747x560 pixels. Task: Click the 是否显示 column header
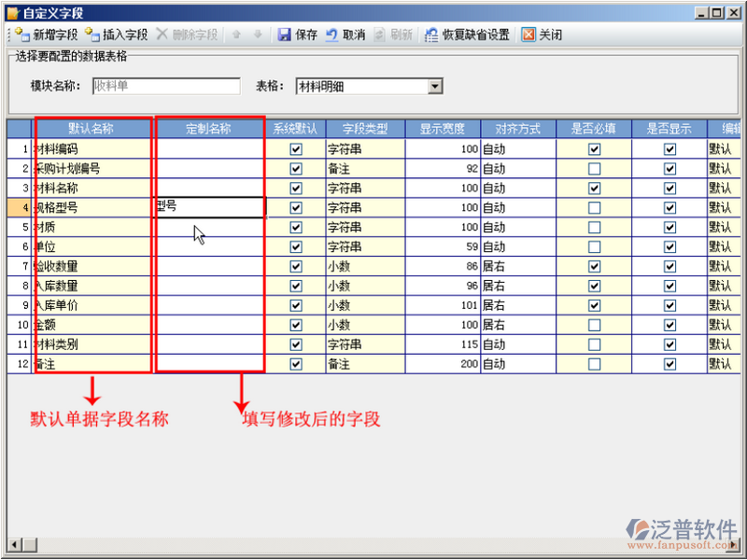coord(669,129)
